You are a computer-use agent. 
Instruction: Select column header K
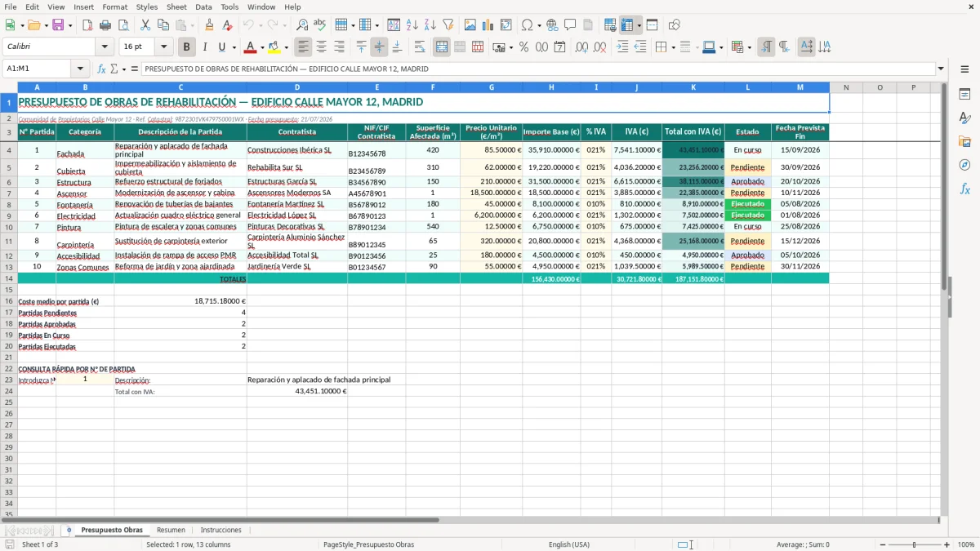pos(693,87)
